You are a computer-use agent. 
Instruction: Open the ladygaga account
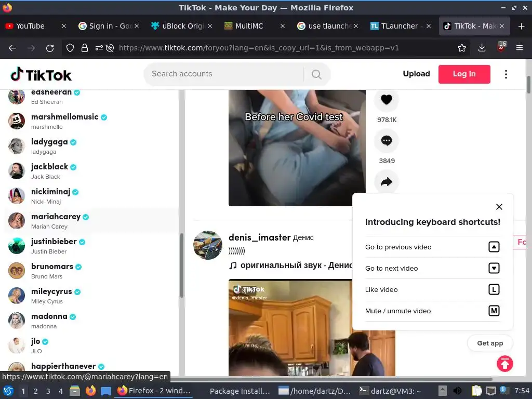tap(91, 146)
